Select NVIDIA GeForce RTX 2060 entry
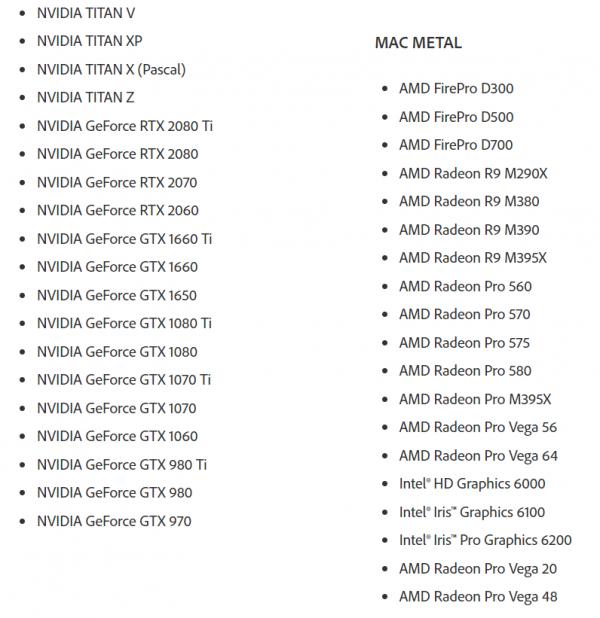 (117, 210)
